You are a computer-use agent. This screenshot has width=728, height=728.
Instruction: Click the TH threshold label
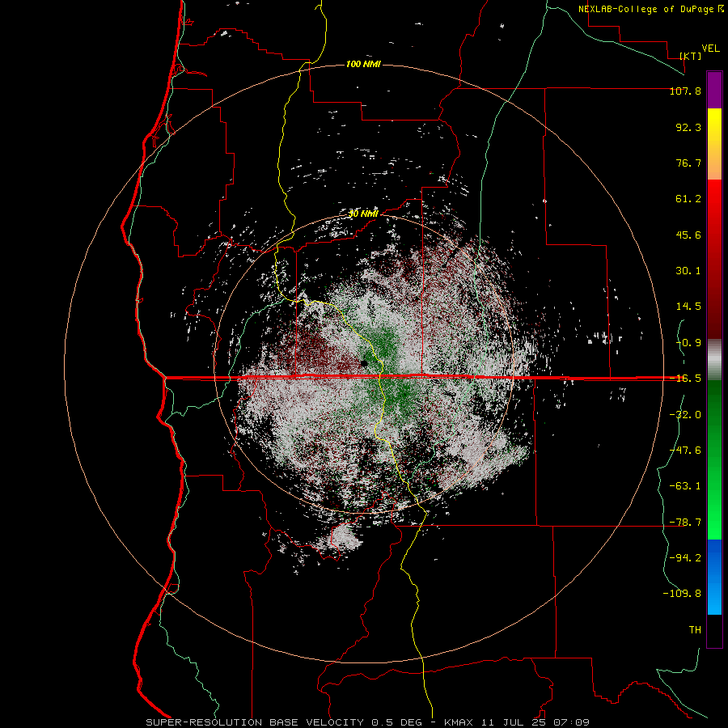(695, 630)
